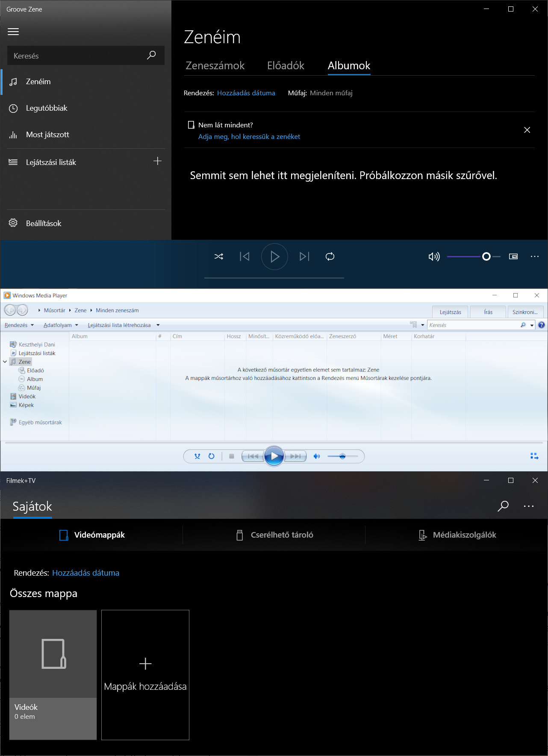Switch to Előadók tab

point(286,65)
